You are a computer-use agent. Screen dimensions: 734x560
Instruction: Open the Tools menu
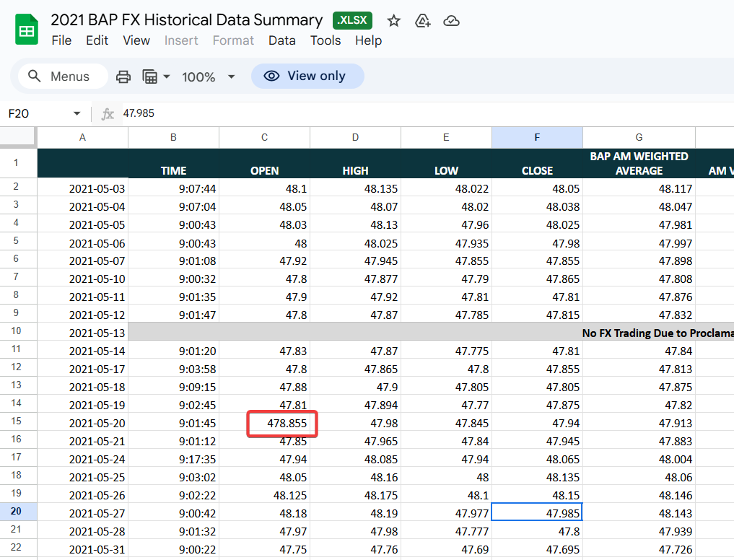tap(326, 40)
